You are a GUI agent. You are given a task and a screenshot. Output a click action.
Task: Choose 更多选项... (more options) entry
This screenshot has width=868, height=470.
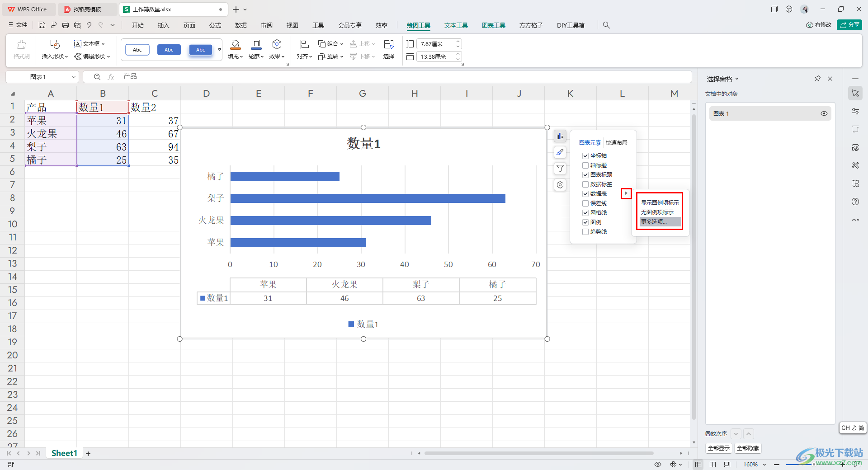660,222
